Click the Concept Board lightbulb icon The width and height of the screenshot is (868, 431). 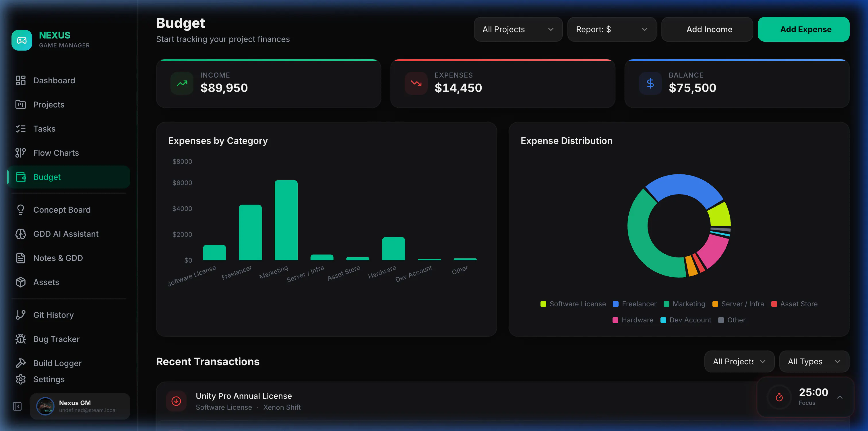[21, 210]
